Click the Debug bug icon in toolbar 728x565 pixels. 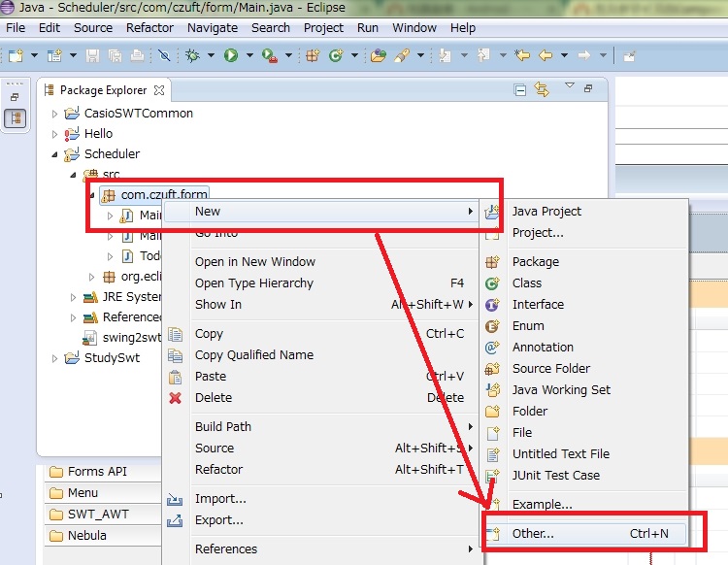192,56
